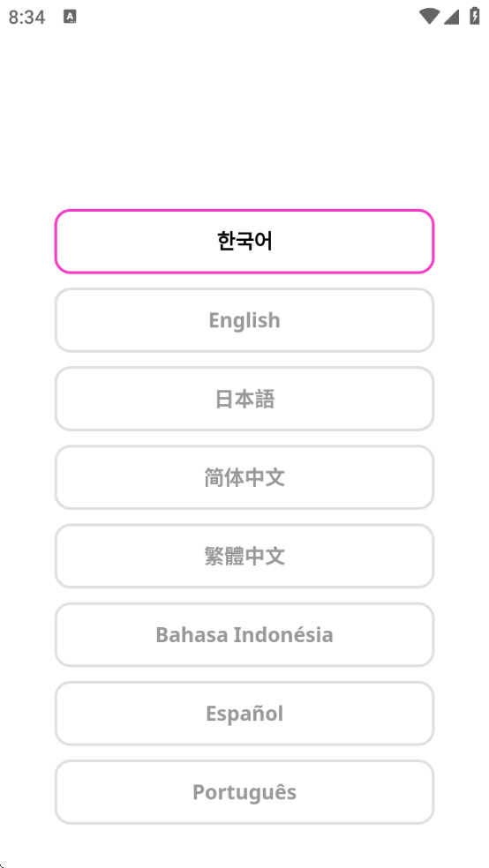Tap the cellular signal strength icon
Image resolution: width=489 pixels, height=868 pixels.
pyautogui.click(x=451, y=17)
